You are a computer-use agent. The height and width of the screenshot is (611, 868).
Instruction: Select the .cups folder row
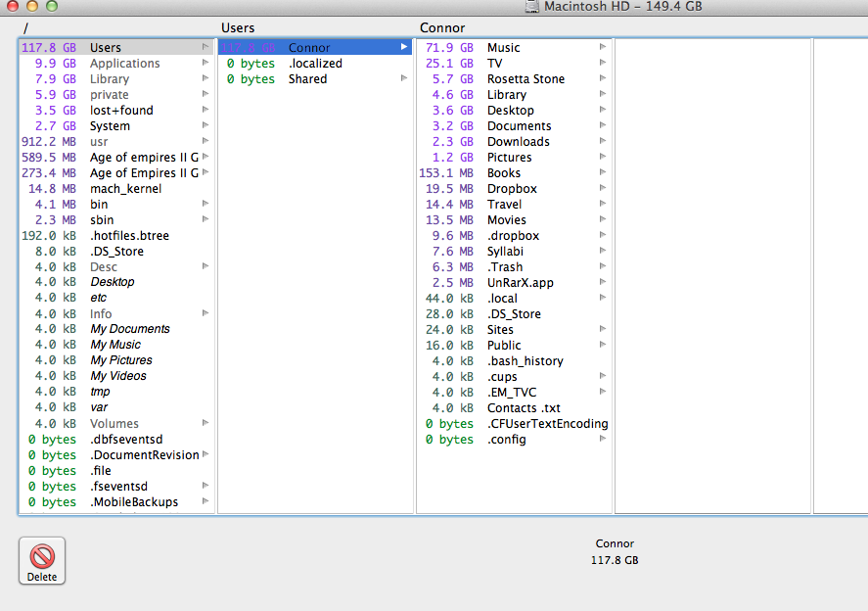[x=515, y=377]
